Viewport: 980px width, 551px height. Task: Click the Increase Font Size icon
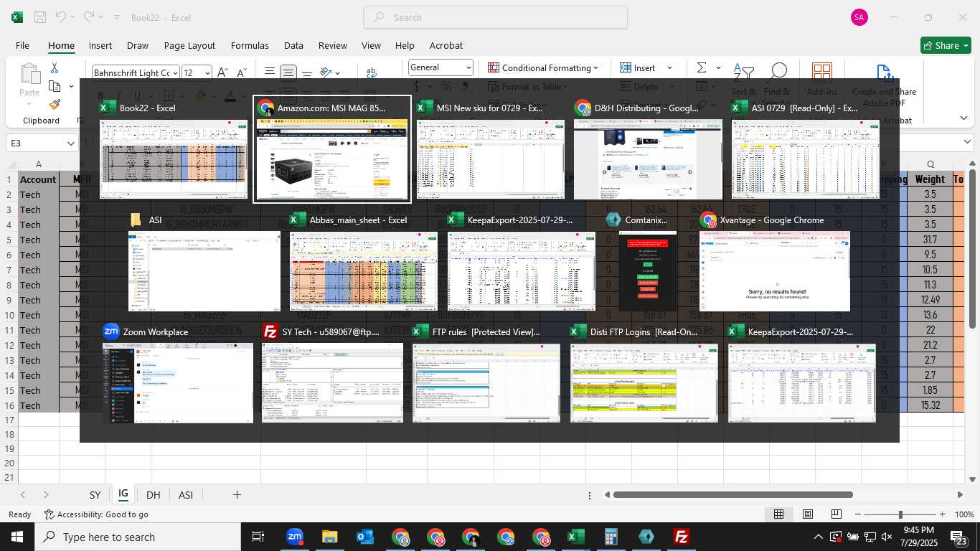click(x=222, y=72)
